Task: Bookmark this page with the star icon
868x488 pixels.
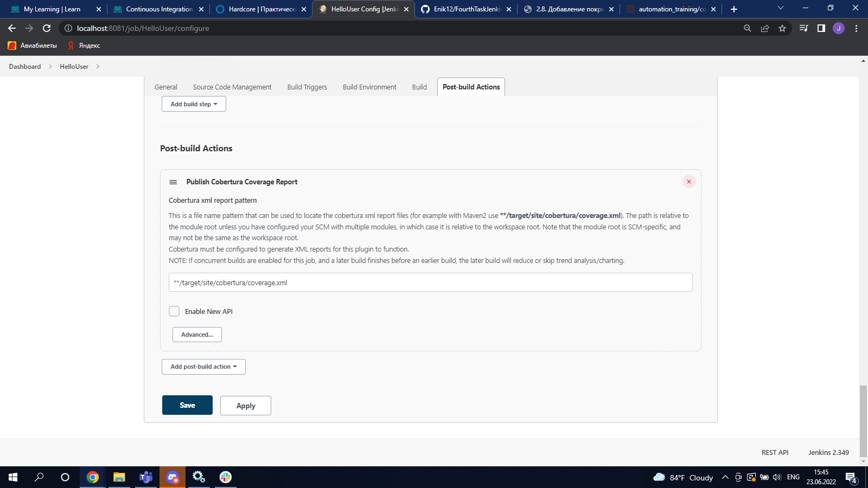Action: tap(782, 28)
